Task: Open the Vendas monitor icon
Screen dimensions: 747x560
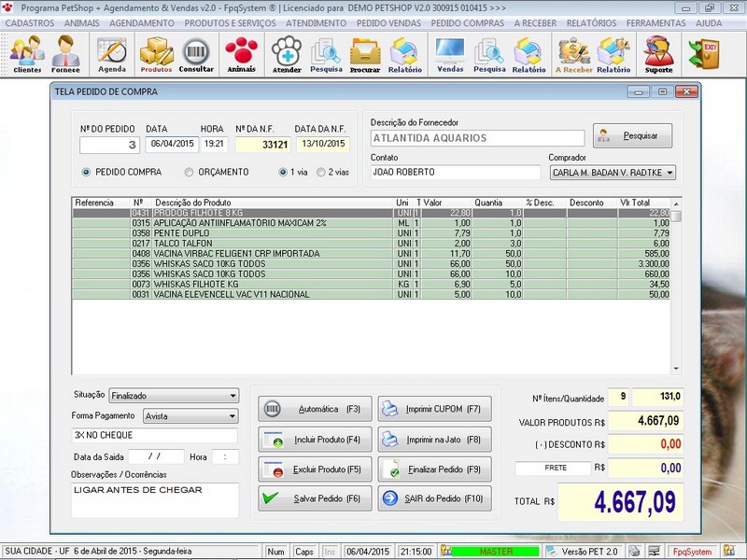Action: pos(450,54)
